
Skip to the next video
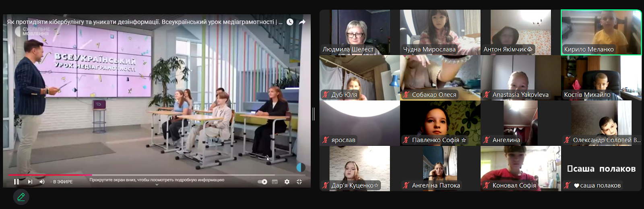(30, 182)
